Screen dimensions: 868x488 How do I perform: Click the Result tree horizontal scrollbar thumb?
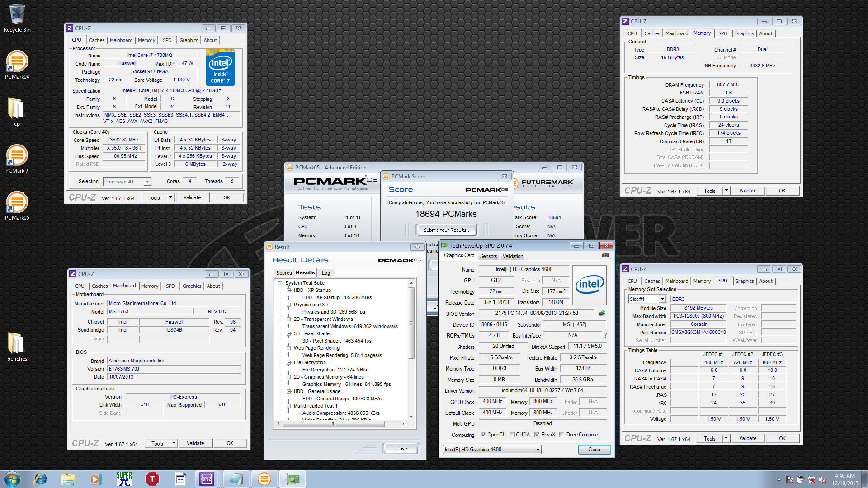pyautogui.click(x=333, y=424)
